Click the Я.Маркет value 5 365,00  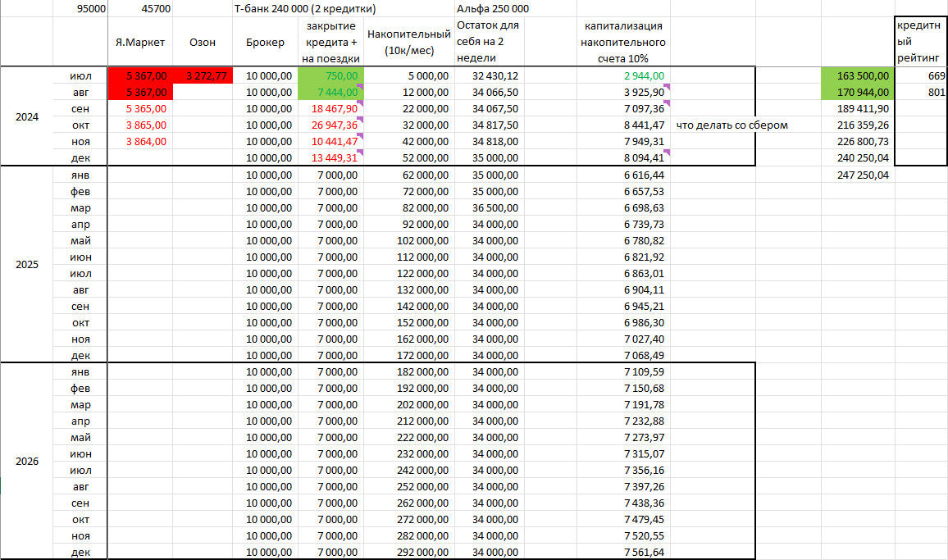coord(140,109)
